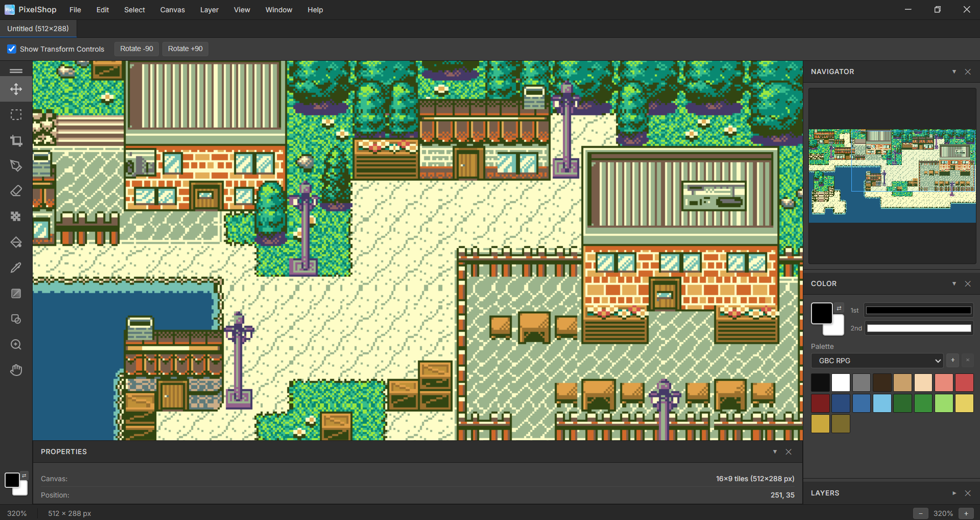Open the Canvas menu
The height and width of the screenshot is (520, 980).
pyautogui.click(x=172, y=10)
